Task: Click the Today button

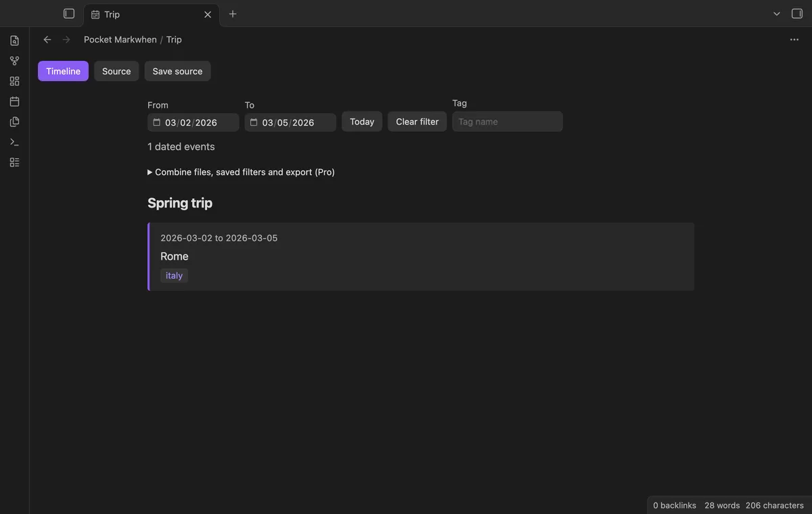Action: [362, 122]
